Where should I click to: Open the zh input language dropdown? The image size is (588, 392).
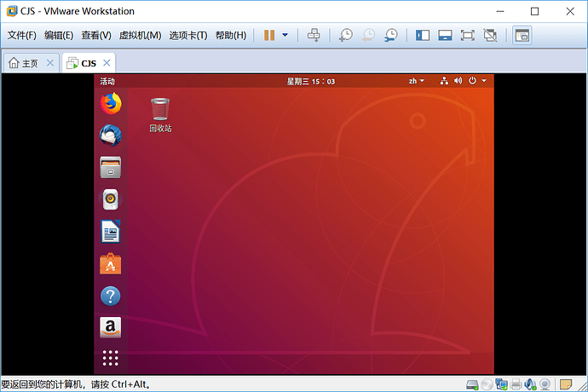click(x=416, y=81)
